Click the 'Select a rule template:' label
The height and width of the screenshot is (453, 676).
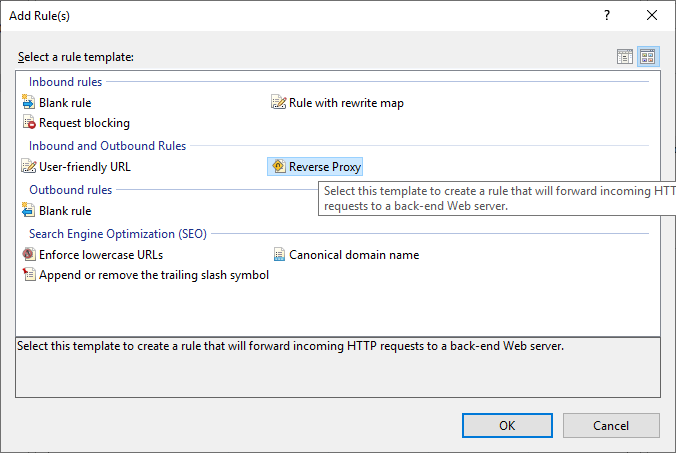pyautogui.click(x=76, y=57)
